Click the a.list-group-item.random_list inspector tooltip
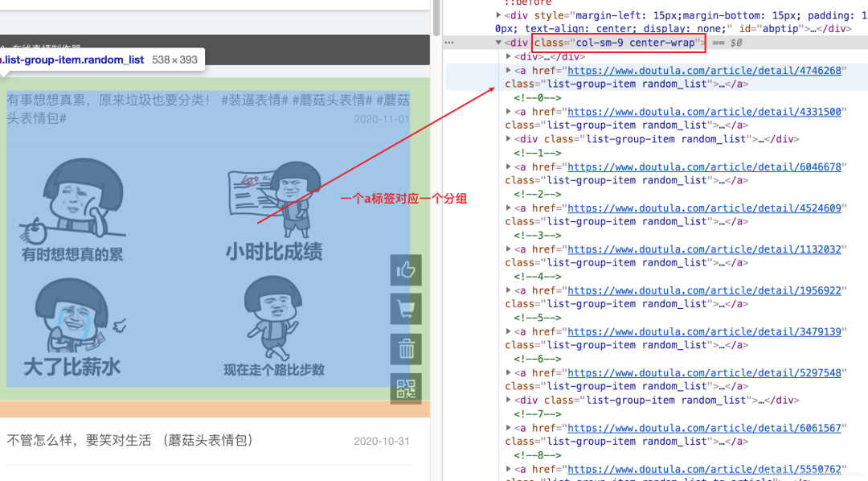Screen dimensions: 868x481 [x=102, y=60]
